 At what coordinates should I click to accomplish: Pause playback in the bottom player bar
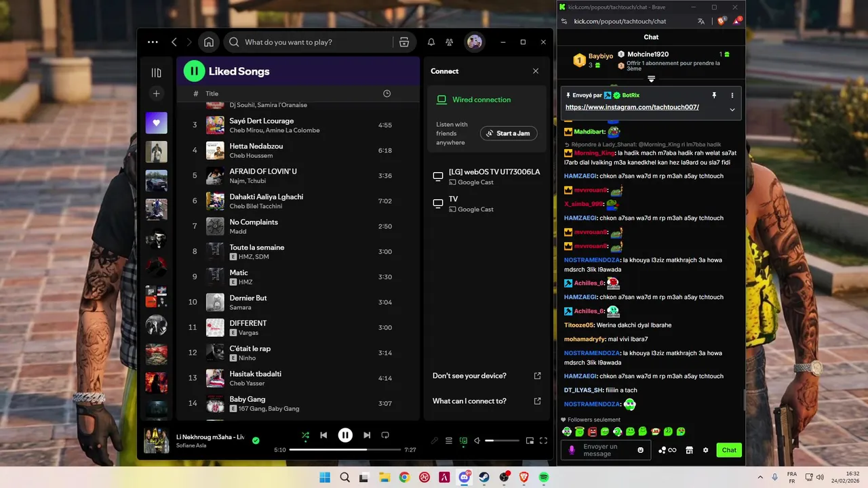[x=345, y=435]
